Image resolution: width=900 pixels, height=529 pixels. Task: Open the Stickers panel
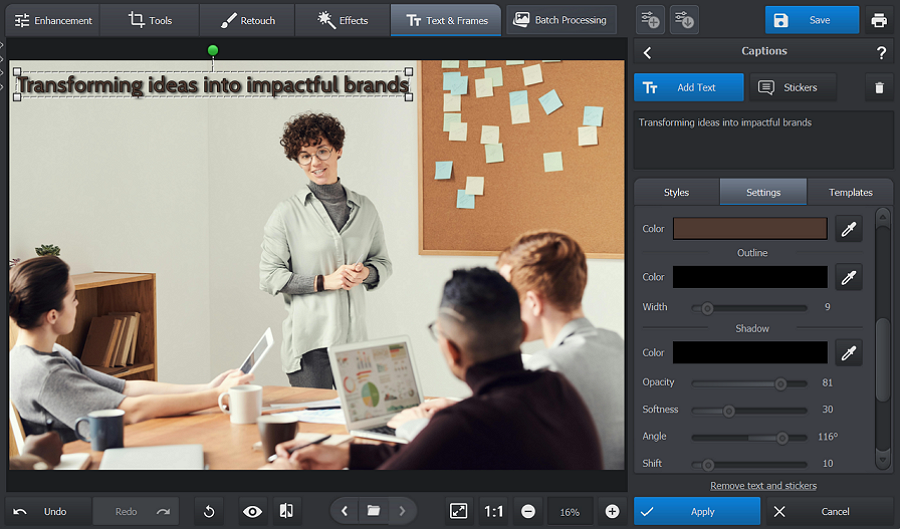click(792, 87)
